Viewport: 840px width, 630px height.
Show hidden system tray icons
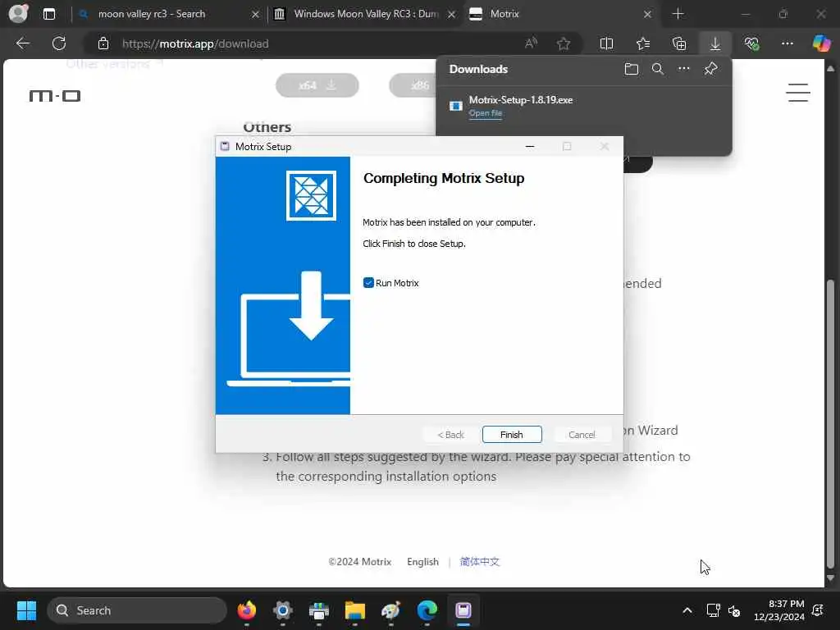click(687, 610)
